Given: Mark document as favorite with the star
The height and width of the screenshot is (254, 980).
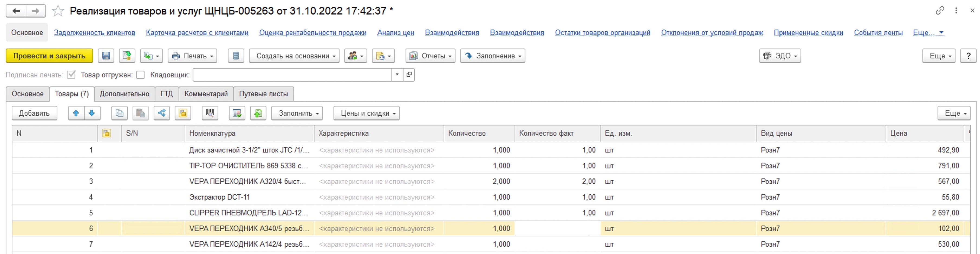Looking at the screenshot, I should coord(58,11).
